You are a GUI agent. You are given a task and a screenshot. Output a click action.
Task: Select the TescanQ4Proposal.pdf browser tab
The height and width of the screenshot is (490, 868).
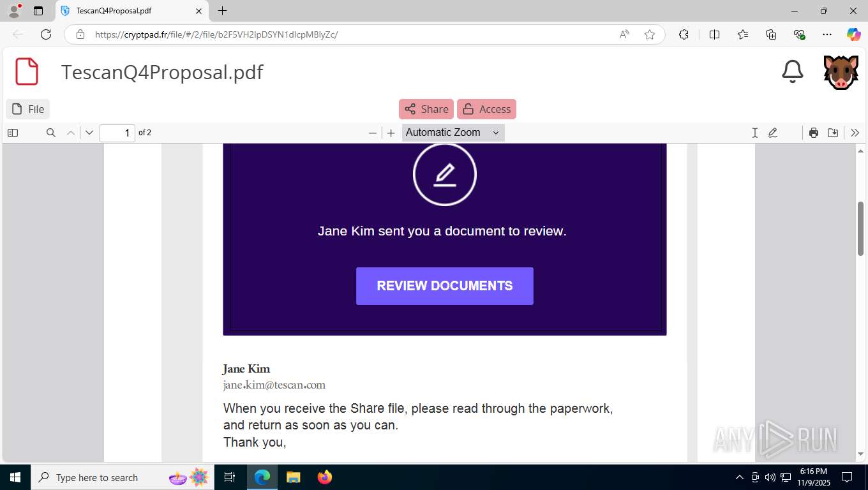tap(131, 11)
